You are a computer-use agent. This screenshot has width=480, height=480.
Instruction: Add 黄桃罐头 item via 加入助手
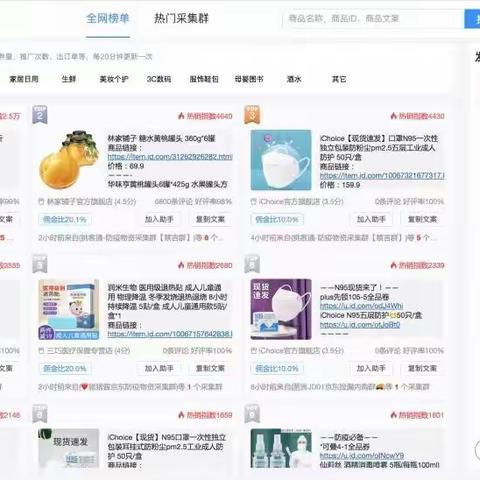pyautogui.click(x=159, y=219)
